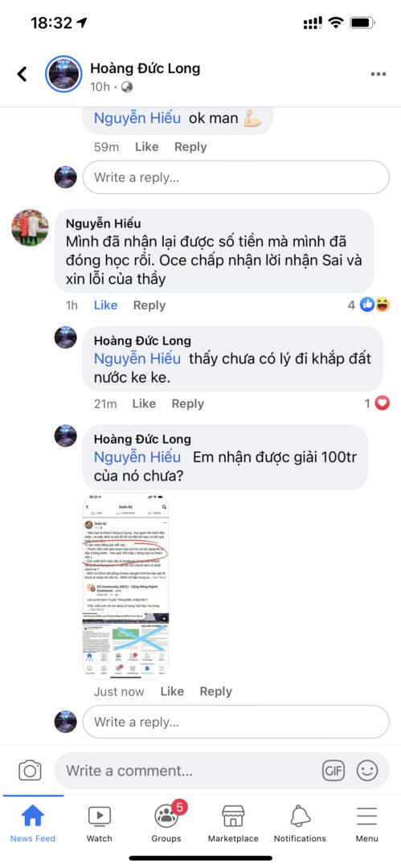Open Nguyễn Hiếu's commenter avatar
Image resolution: width=401 pixels, height=868 pixels.
[30, 227]
